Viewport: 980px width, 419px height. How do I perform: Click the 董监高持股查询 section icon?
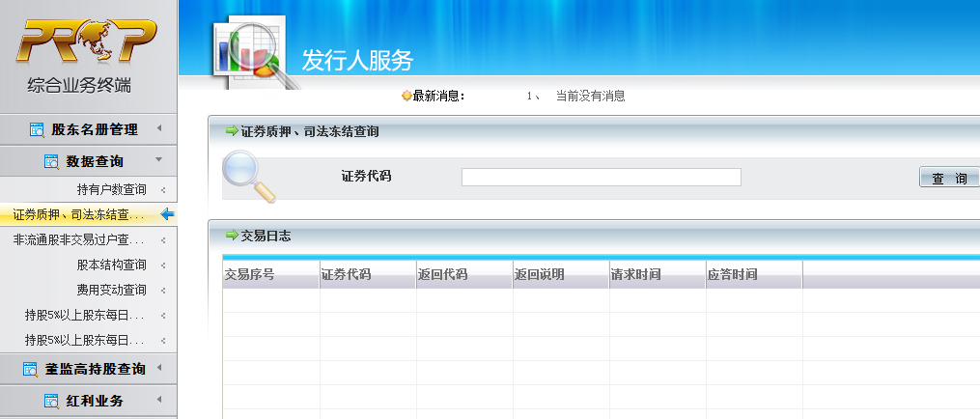pyautogui.click(x=31, y=369)
